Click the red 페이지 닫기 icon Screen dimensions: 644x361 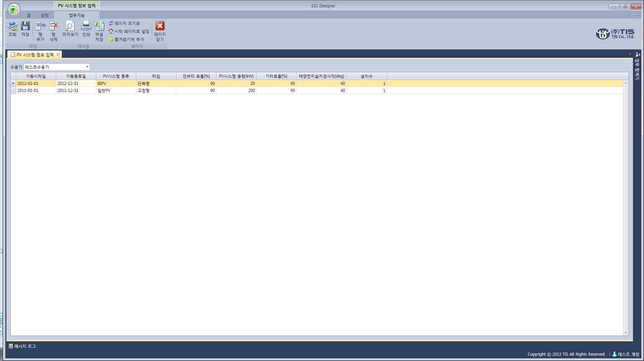[160, 26]
